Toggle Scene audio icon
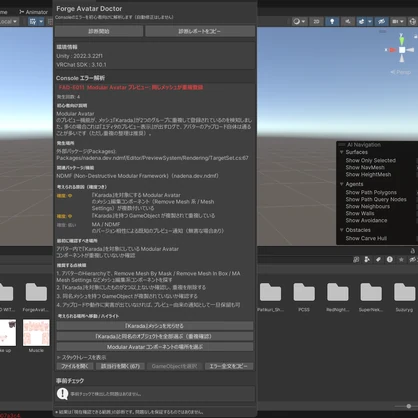 [x=348, y=22]
